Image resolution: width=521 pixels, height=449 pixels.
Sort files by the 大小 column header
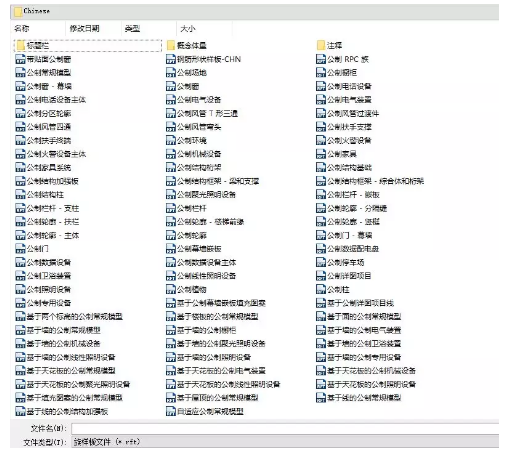188,29
